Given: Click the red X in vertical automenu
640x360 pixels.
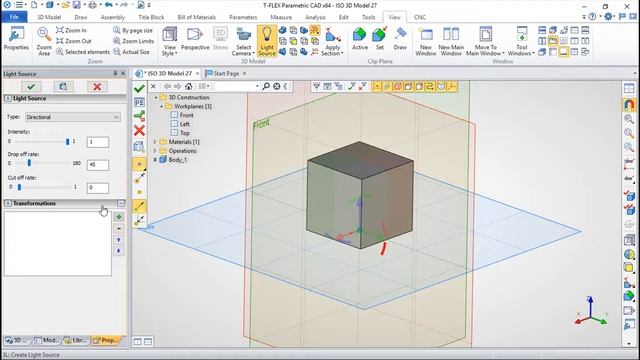Looking at the screenshot, I should tap(140, 131).
